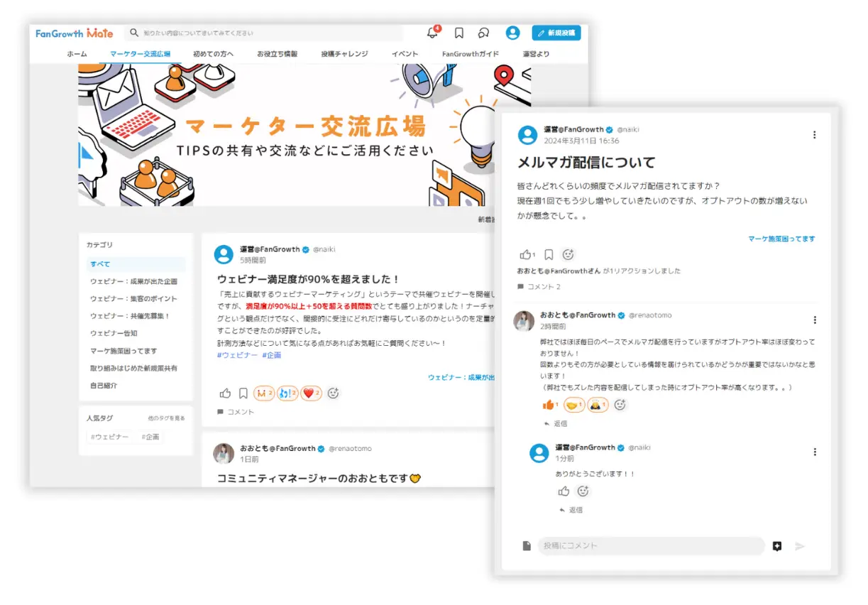Open the お役立ち情報 tab
Screen dimensions: 868x605
point(277,54)
